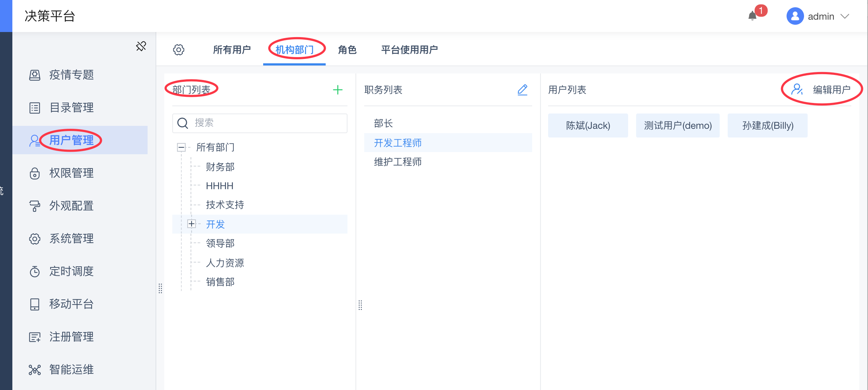The height and width of the screenshot is (390, 868).
Task: Unpin the sidebar with pin icon
Action: 141,46
